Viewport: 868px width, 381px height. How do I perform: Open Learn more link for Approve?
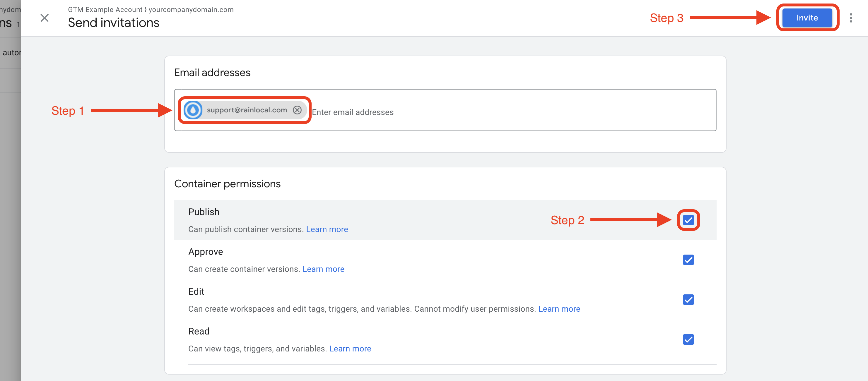pyautogui.click(x=323, y=269)
